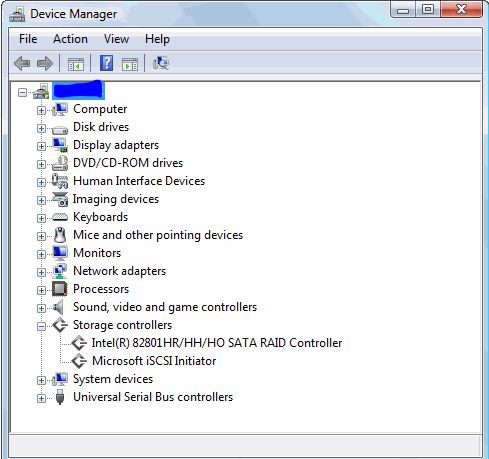Click the Show/Hide Console Tree icon
This screenshot has width=489, height=459.
[76, 64]
